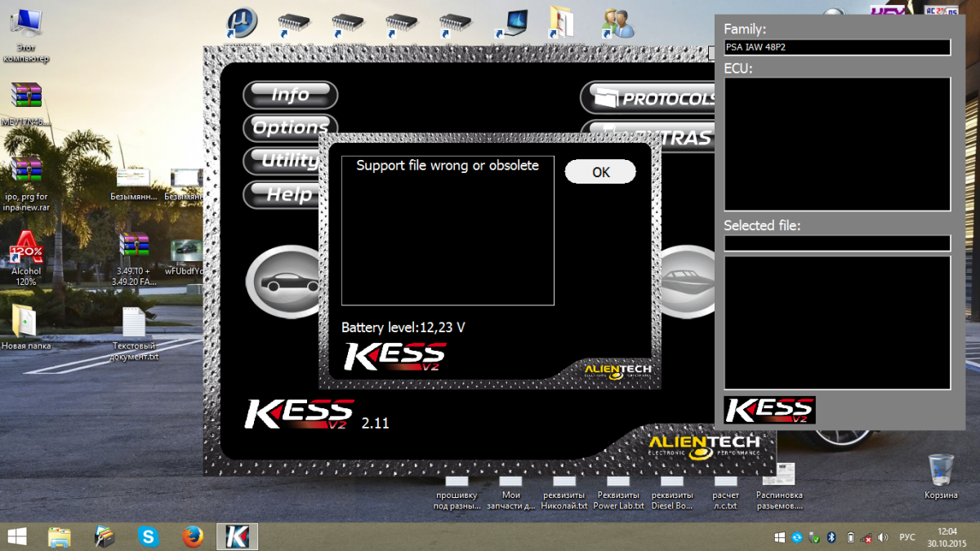The image size is (980, 551).
Task: Switch input language via РУС indicator
Action: click(x=906, y=537)
